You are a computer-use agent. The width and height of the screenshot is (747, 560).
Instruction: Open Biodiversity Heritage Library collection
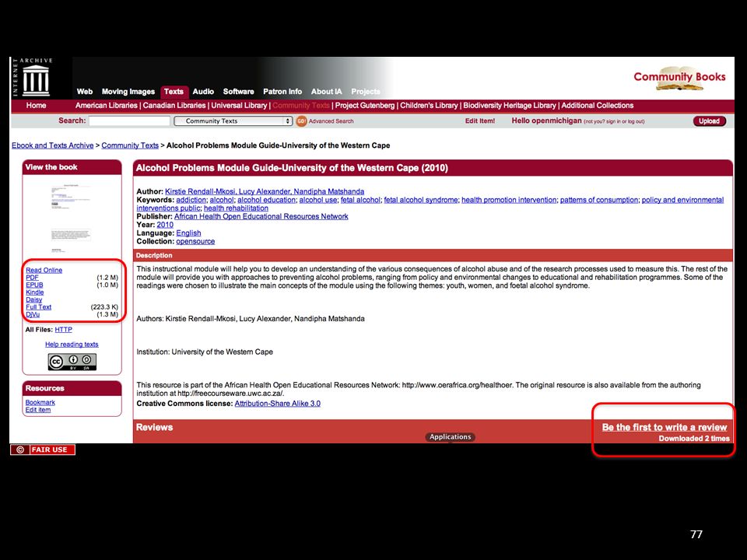[x=510, y=105]
